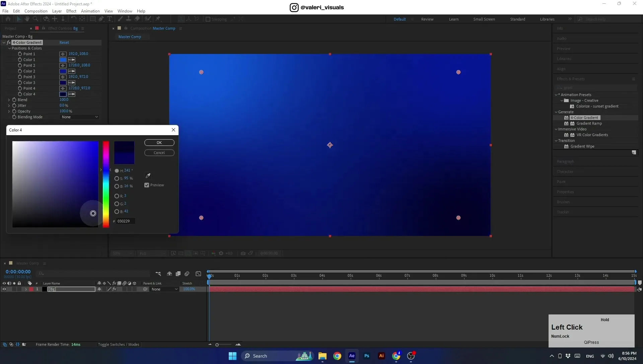Screen dimensions: 643x364
Task: Open the Parent & Link None dropdown
Action: [164, 289]
